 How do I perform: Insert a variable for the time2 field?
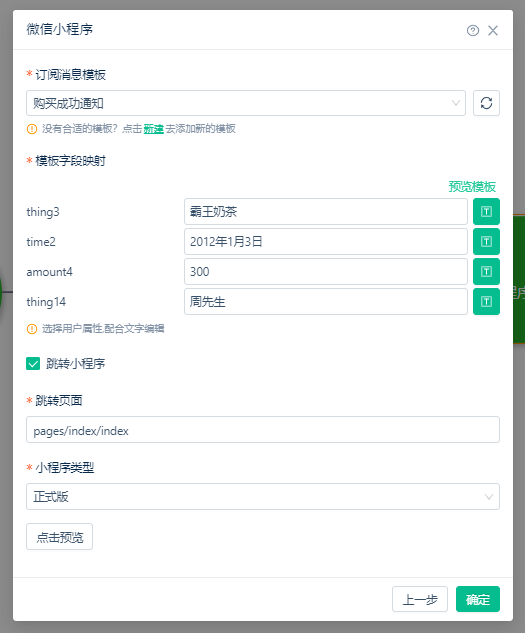(x=486, y=241)
